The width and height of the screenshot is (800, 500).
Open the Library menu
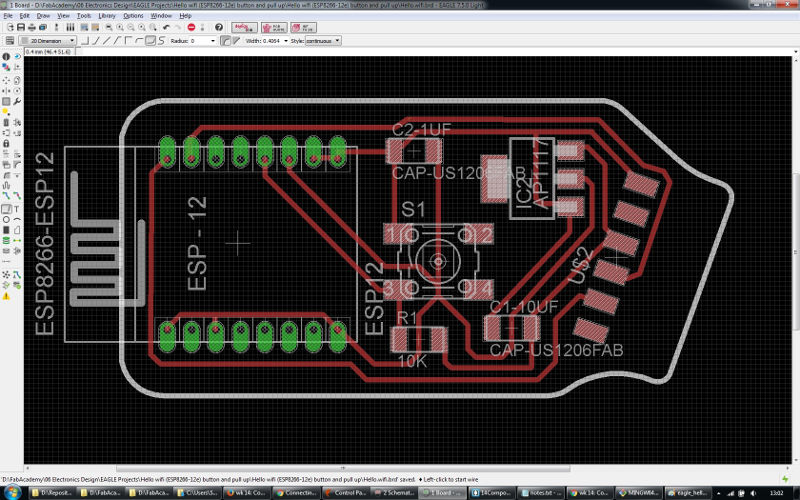(x=107, y=16)
